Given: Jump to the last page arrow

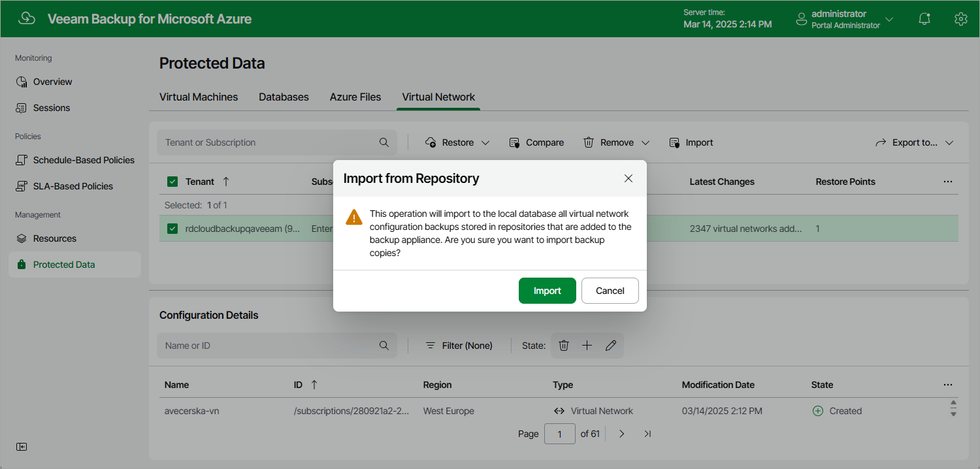Looking at the screenshot, I should tap(647, 434).
